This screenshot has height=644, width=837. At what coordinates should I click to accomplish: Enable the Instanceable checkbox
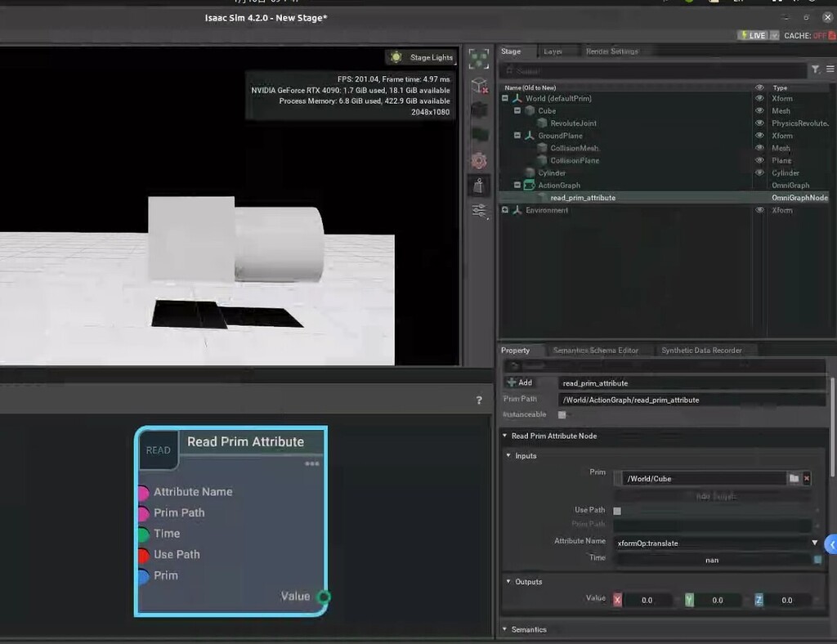click(x=560, y=414)
